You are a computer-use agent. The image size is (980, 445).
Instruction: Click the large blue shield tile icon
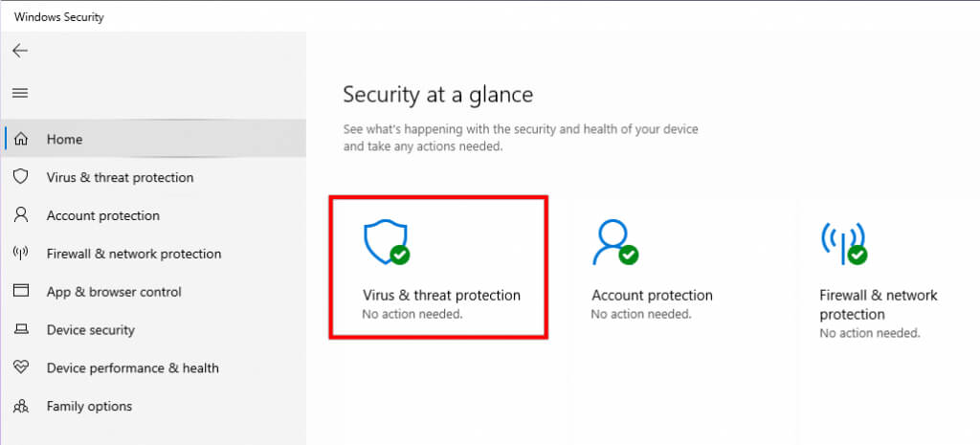tap(386, 242)
